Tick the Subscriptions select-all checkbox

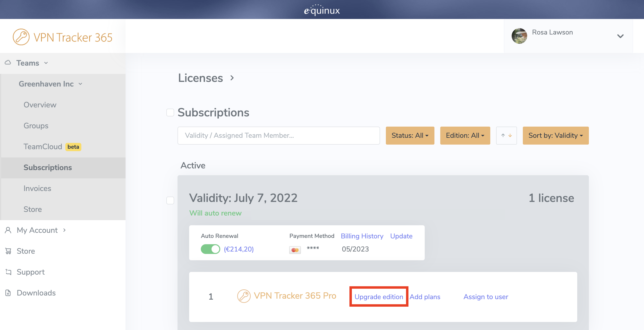point(170,112)
